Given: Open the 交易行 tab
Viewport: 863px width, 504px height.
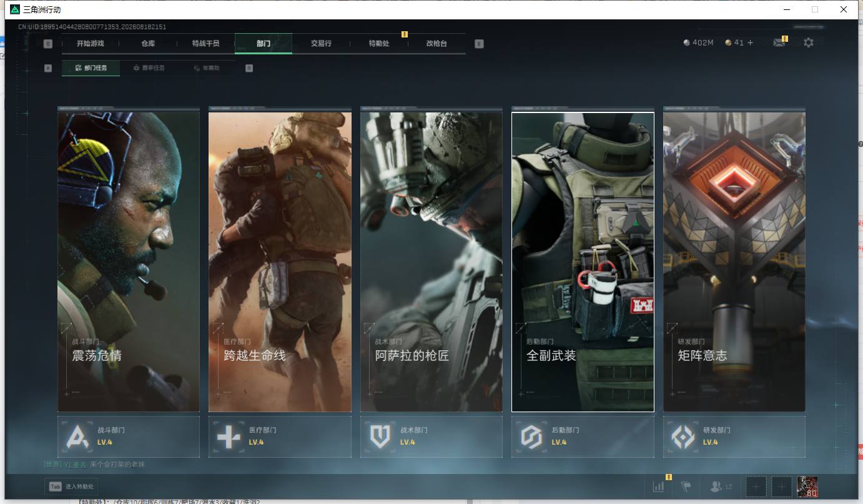Looking at the screenshot, I should coord(321,44).
